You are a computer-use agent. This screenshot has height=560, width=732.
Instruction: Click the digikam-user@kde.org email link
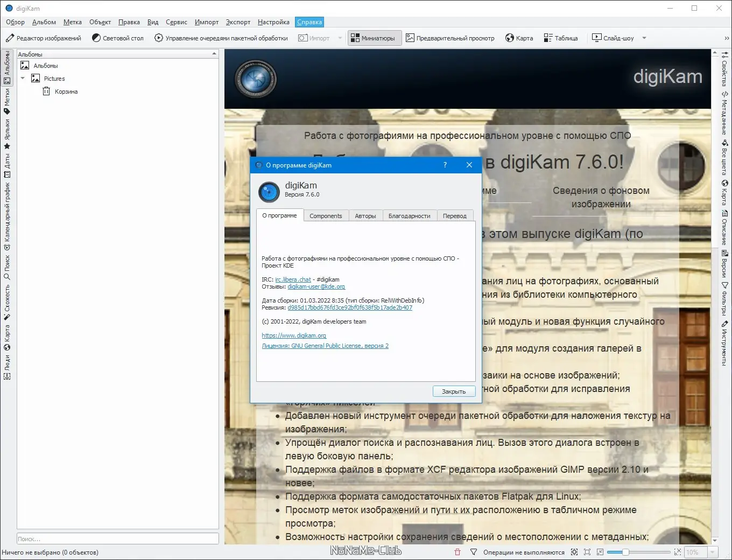(x=316, y=286)
